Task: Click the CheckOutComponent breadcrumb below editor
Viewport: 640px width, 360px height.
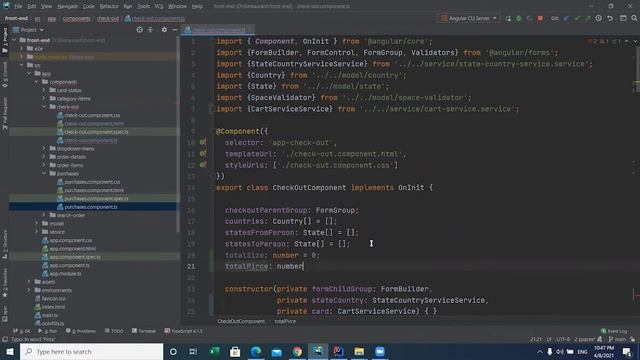Action: pyautogui.click(x=241, y=321)
